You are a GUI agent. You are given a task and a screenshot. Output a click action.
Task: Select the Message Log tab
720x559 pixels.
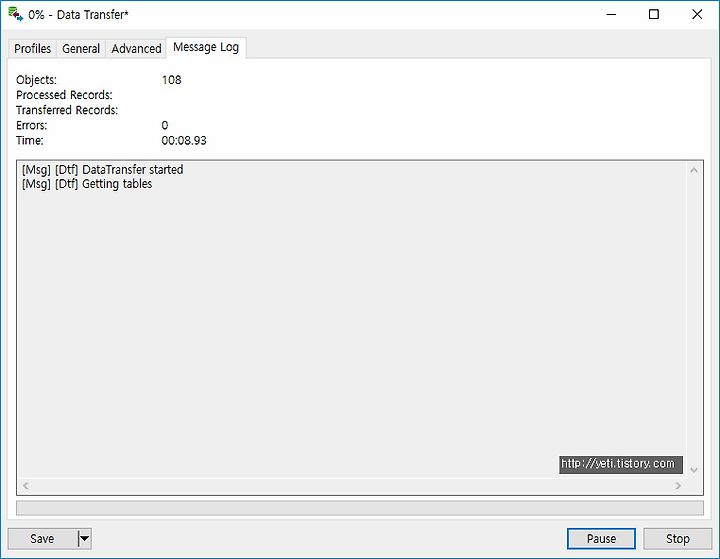(x=206, y=47)
